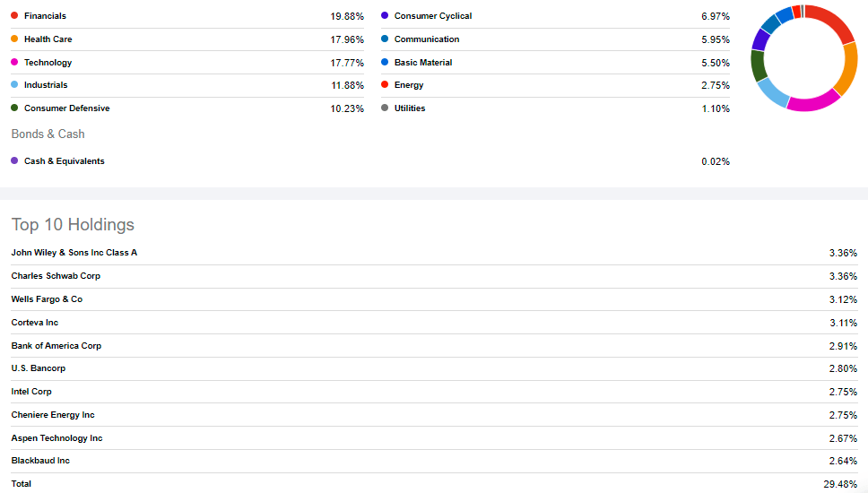Click the red Financials legend dot
The width and height of the screenshot is (868, 493).
[x=14, y=15]
